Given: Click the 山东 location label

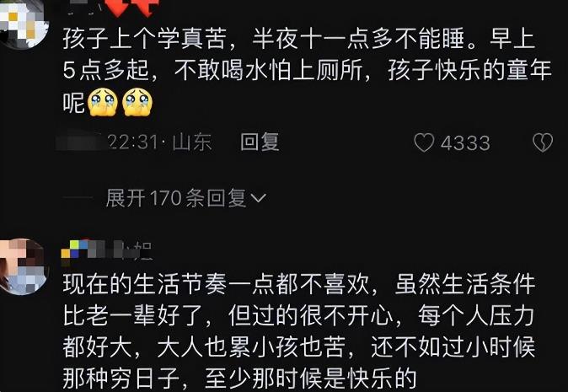Looking at the screenshot, I should pos(192,142).
